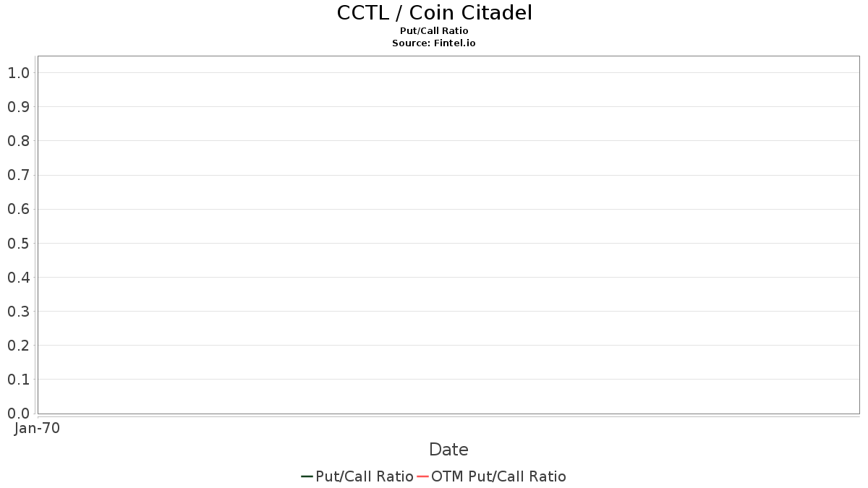The image size is (868, 488).
Task: Click the dark green Put/Call Ratio legend line
Action: pyautogui.click(x=307, y=476)
